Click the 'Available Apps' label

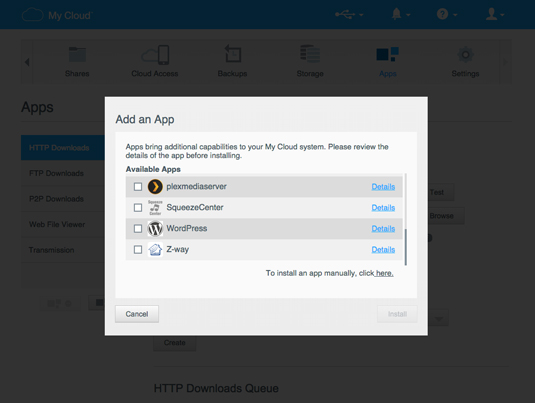pyautogui.click(x=153, y=169)
